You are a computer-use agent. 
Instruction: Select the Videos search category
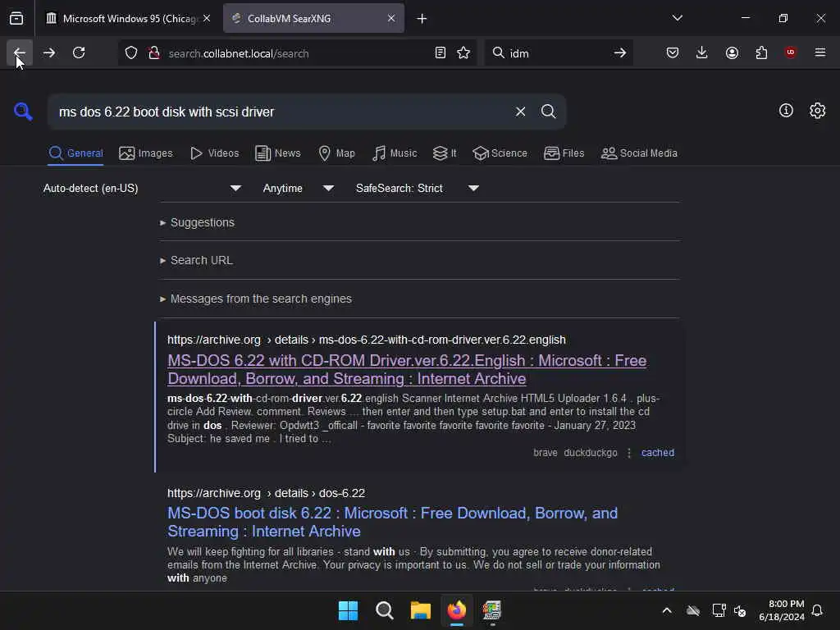click(x=214, y=153)
